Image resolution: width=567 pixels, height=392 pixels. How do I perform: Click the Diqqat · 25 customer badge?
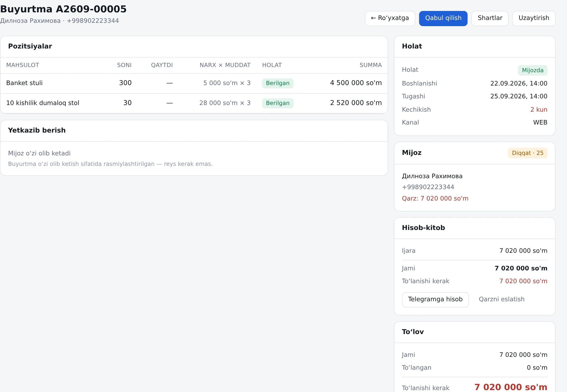528,153
